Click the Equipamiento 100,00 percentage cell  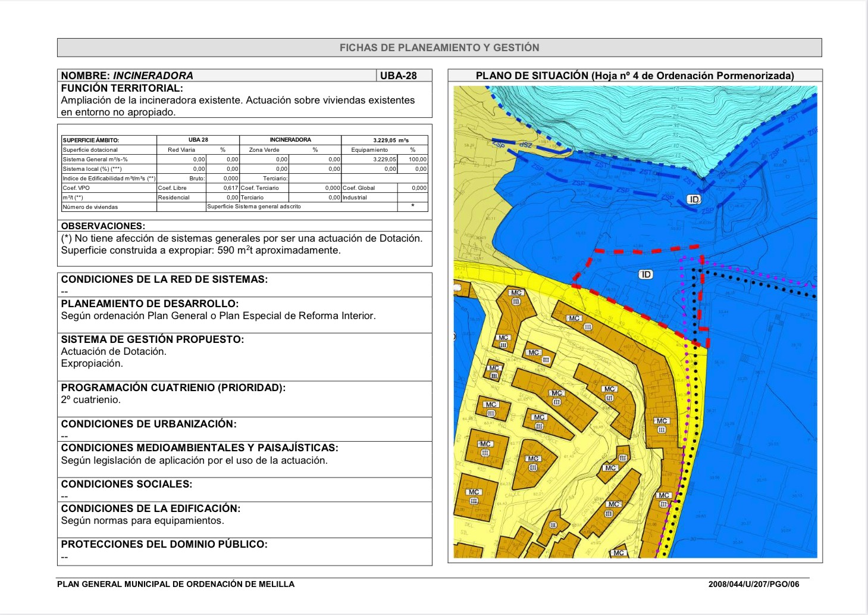pyautogui.click(x=417, y=160)
